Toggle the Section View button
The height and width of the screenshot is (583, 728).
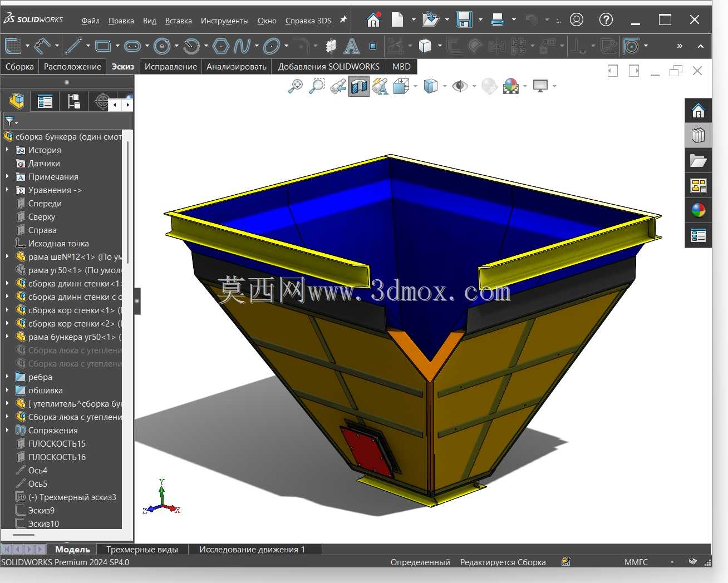point(359,86)
